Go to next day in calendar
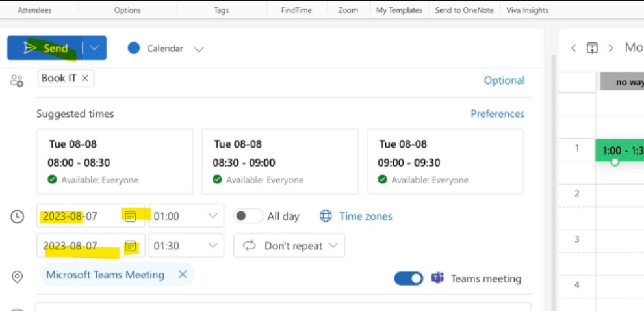Viewport: 644px width, 311px height. [x=610, y=48]
